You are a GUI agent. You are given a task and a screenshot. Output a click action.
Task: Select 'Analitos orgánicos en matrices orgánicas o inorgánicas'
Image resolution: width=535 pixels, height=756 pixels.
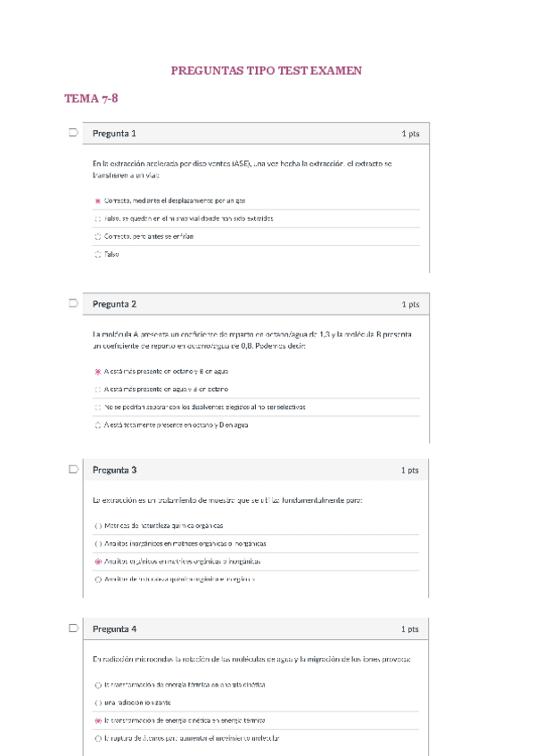98,562
